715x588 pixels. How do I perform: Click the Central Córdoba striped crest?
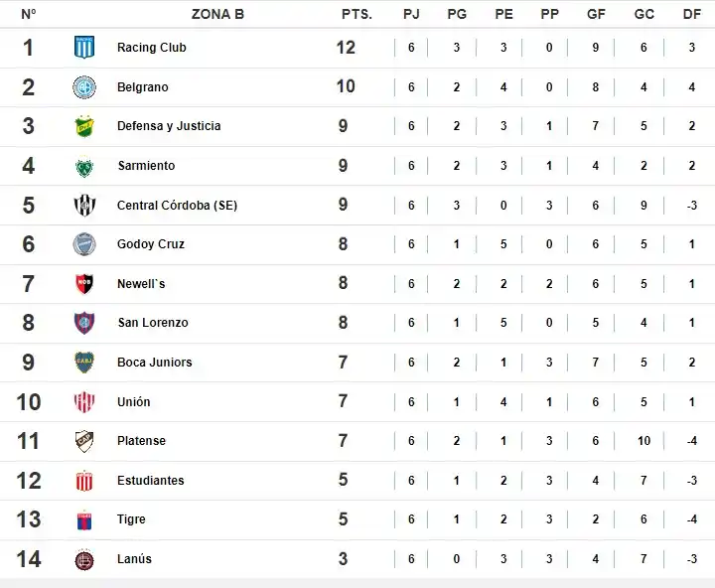point(84,206)
